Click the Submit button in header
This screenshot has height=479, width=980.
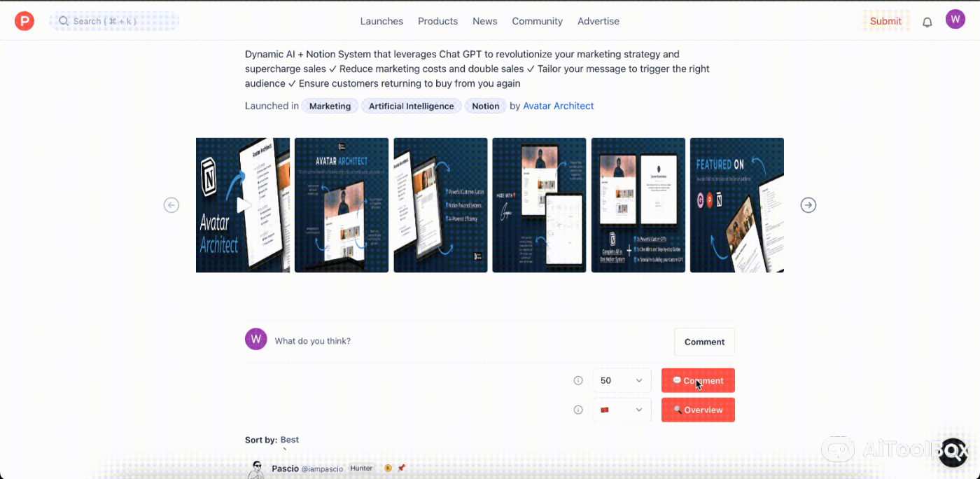pyautogui.click(x=885, y=21)
